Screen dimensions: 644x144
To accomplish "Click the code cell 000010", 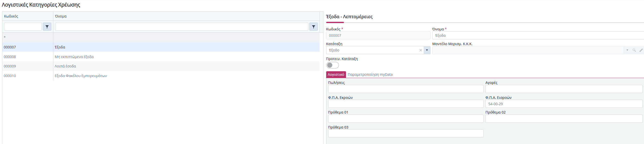I will click(x=28, y=76).
